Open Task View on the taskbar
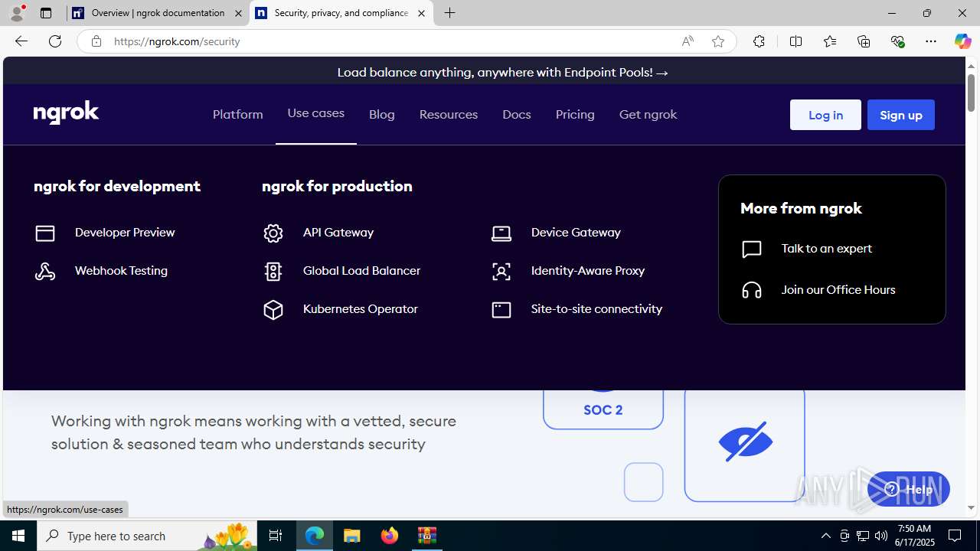Viewport: 980px width, 551px height. pos(276,536)
